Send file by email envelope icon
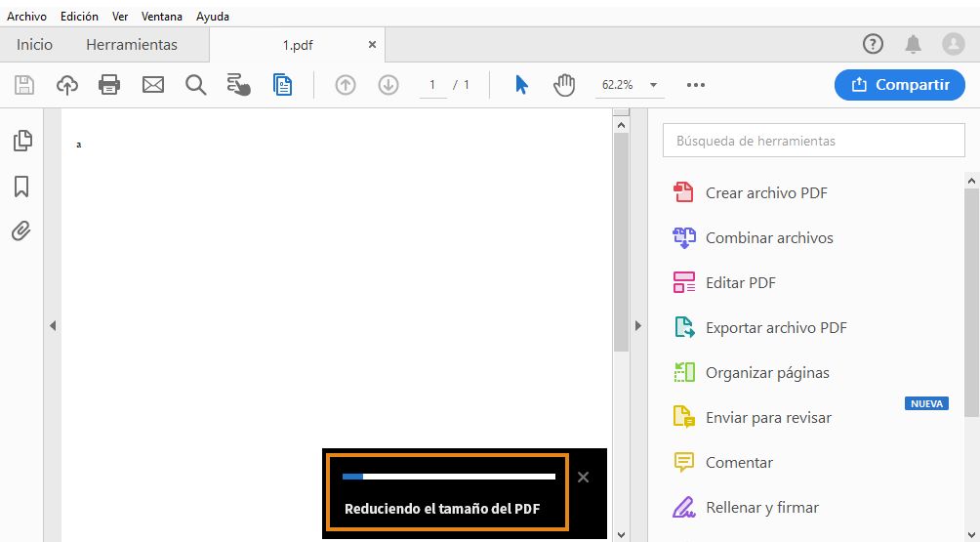The height and width of the screenshot is (542, 980). pos(153,84)
